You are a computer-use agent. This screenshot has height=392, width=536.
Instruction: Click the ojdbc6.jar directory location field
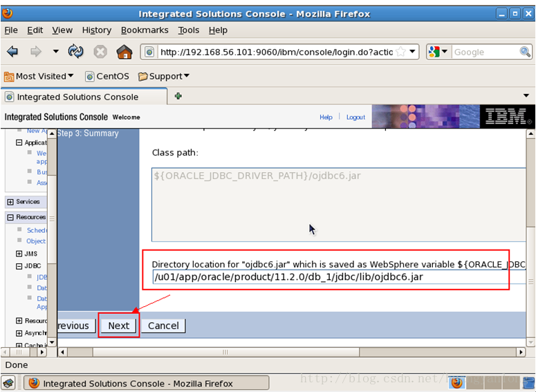(x=340, y=277)
